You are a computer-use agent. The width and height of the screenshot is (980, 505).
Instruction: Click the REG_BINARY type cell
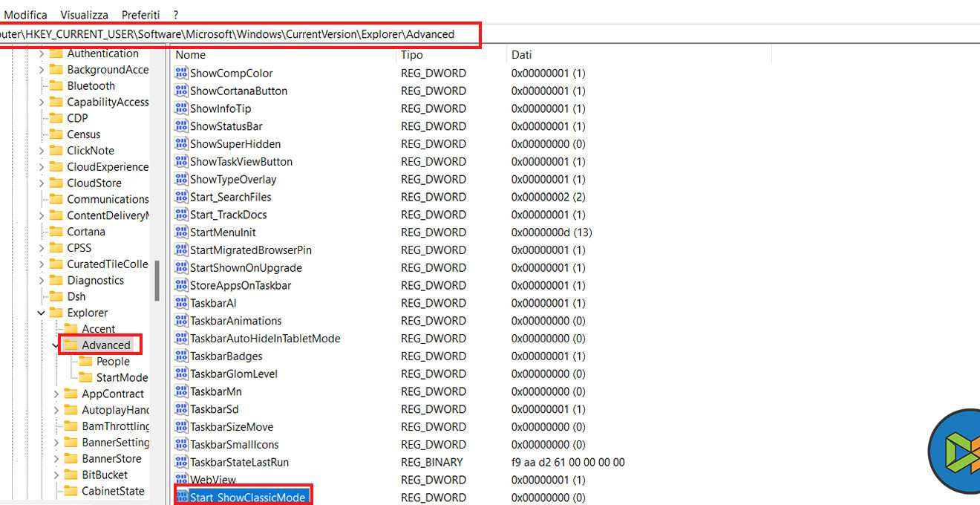(432, 462)
